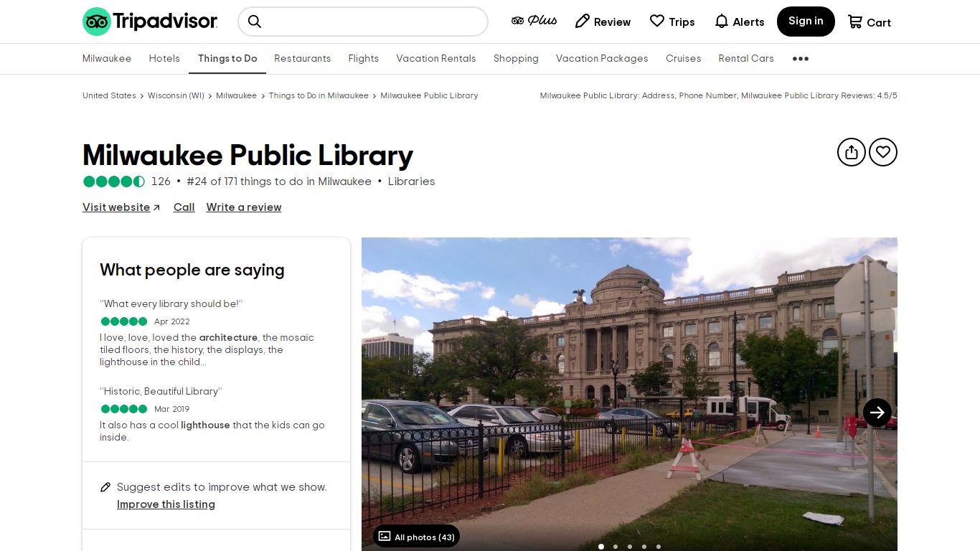Select the second photo carousel dot
The height and width of the screenshot is (551, 980).
pos(616,547)
